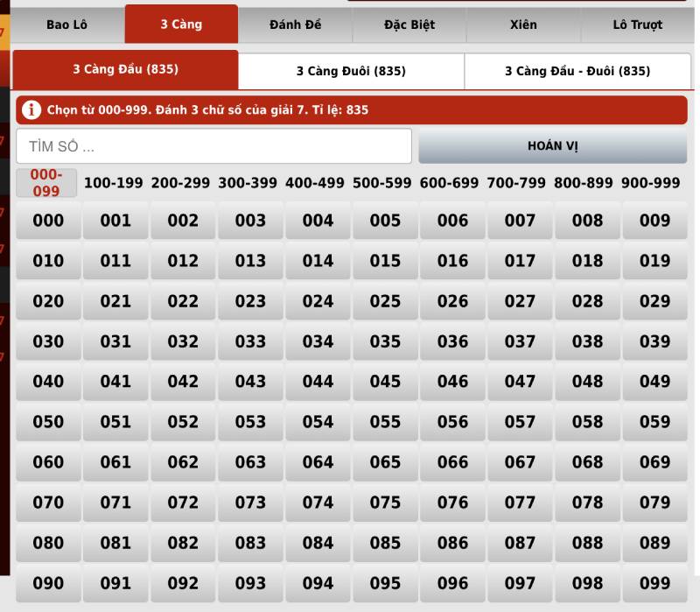Screen dimensions: 700x612
Task: Select number 088 from the grid
Action: pos(587,543)
